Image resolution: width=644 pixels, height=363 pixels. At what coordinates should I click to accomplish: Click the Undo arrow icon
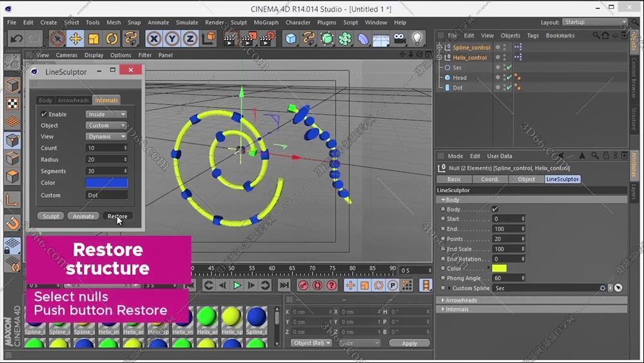16,39
